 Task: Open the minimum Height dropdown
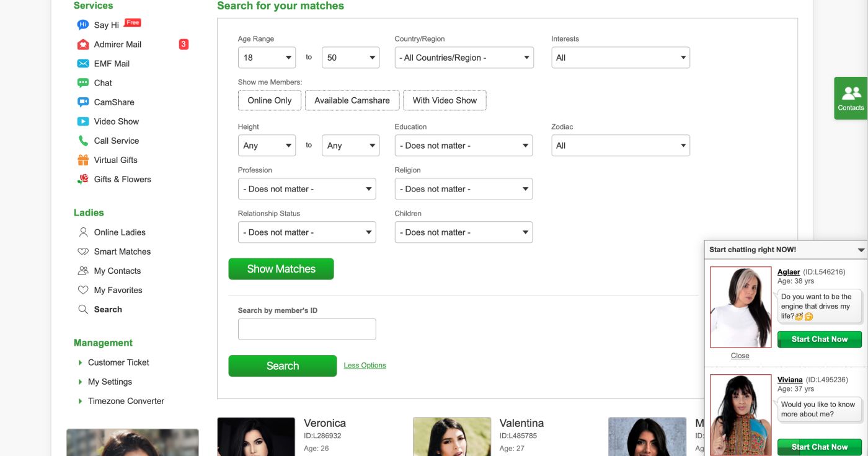pyautogui.click(x=267, y=146)
